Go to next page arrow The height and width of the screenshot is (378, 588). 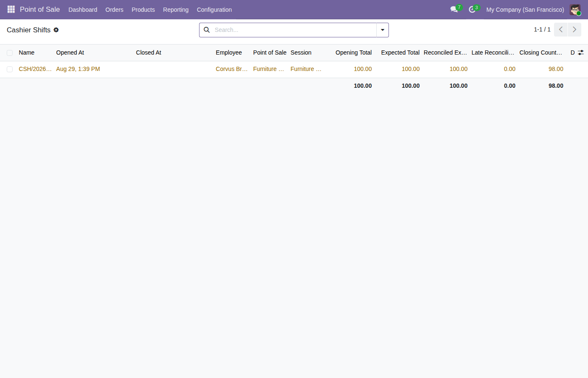point(575,30)
